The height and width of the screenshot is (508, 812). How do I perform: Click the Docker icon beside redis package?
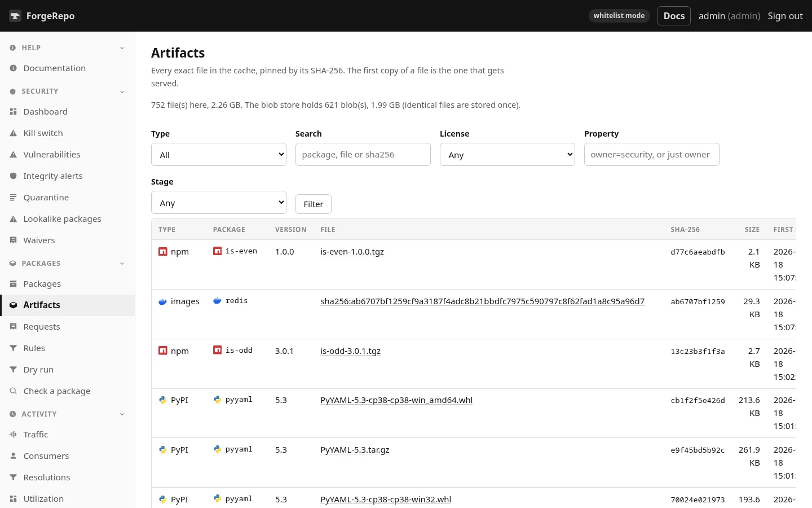point(217,301)
